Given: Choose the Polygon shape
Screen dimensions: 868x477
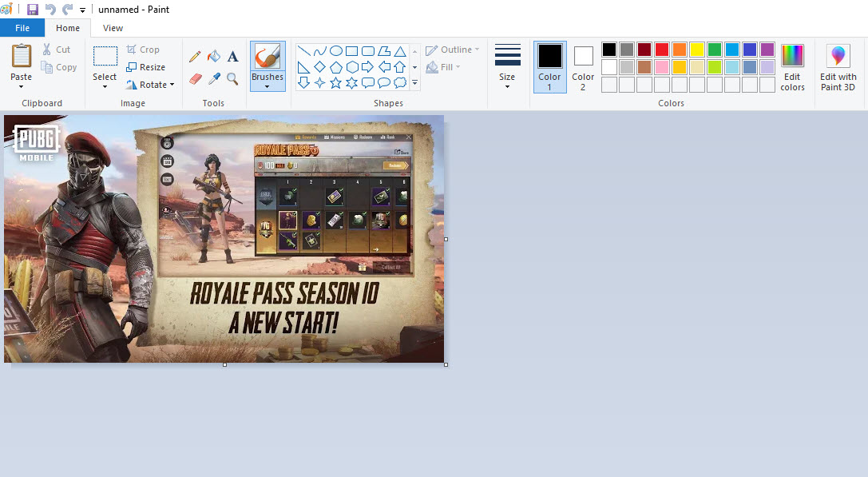Looking at the screenshot, I should tap(383, 51).
